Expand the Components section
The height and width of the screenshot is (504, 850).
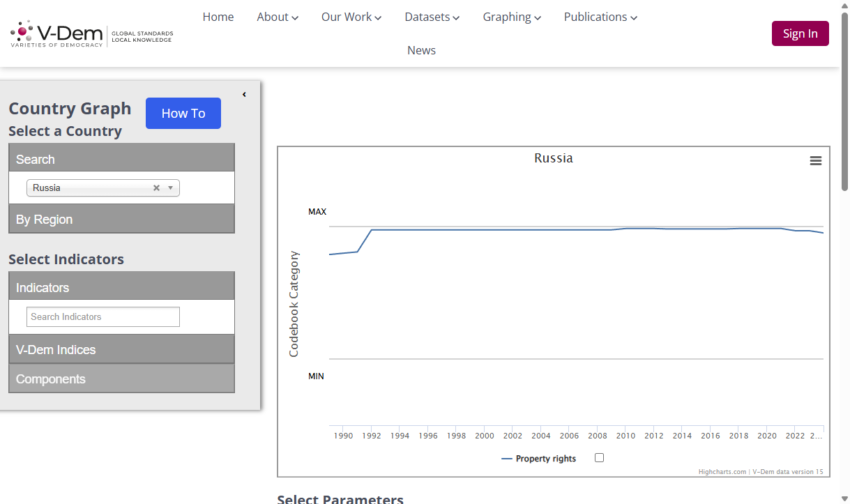click(x=121, y=379)
